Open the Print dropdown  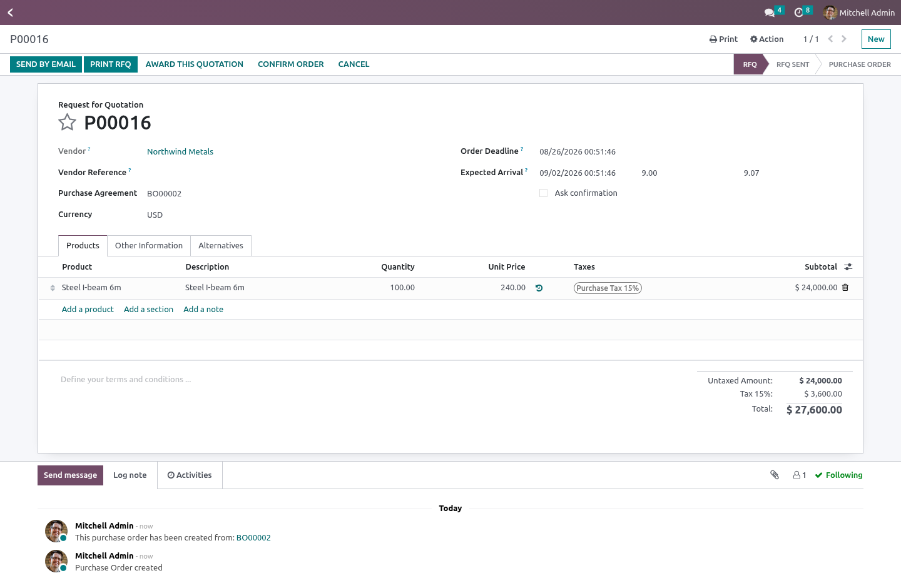[x=723, y=39]
